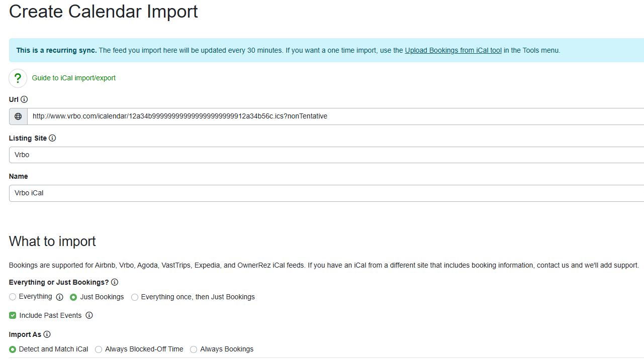Open the Upload Bookings from iCal tool link
The width and height of the screenshot is (644, 360).
tap(453, 50)
